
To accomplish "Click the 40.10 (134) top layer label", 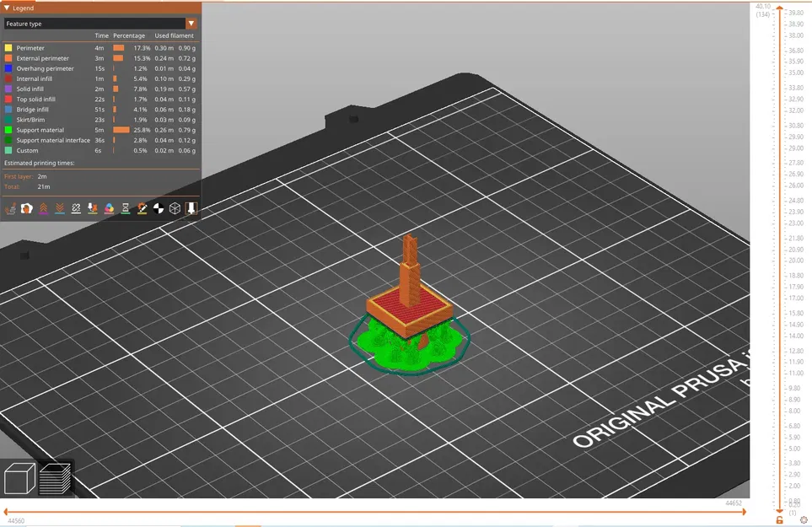I will [x=763, y=10].
